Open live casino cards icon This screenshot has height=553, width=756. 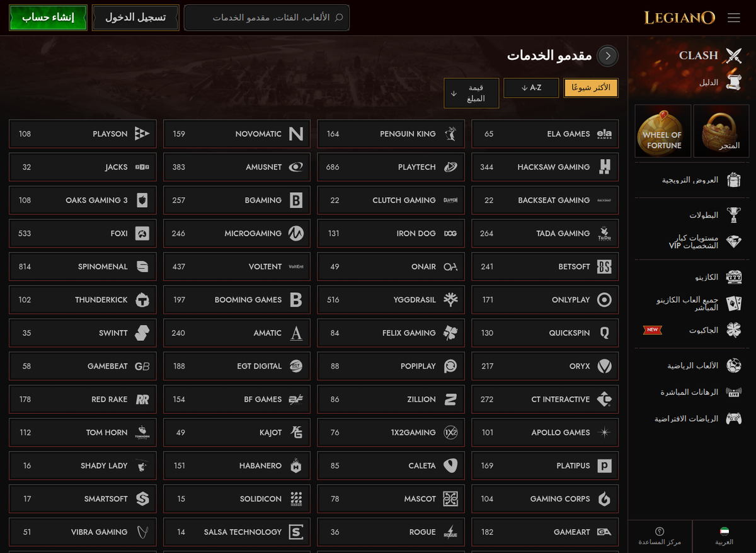[x=734, y=304]
